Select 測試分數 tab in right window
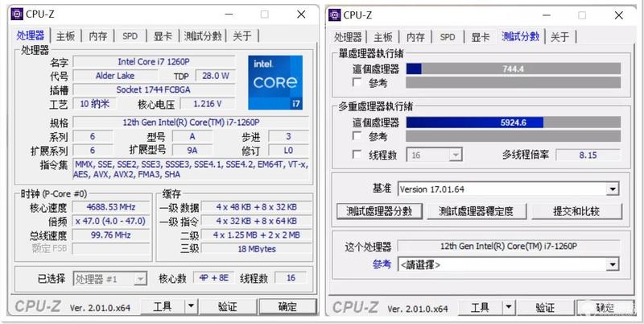 (x=520, y=36)
